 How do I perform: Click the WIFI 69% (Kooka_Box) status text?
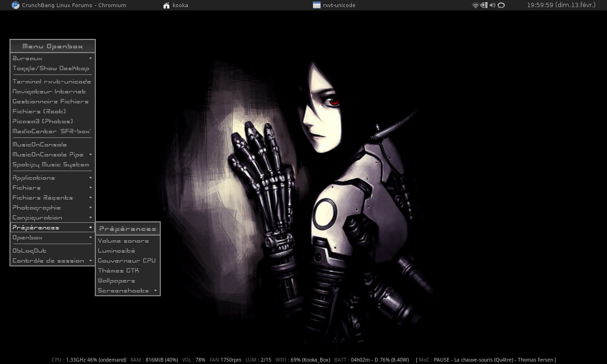click(x=303, y=360)
